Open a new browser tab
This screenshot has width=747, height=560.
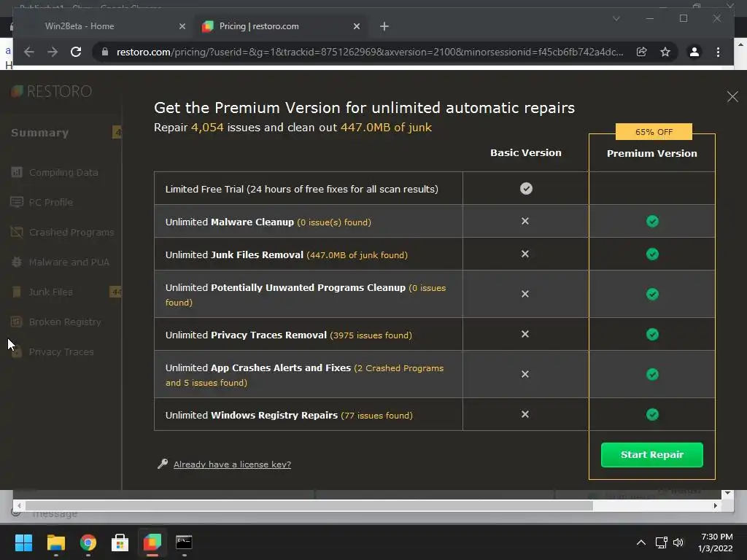[x=384, y=27]
